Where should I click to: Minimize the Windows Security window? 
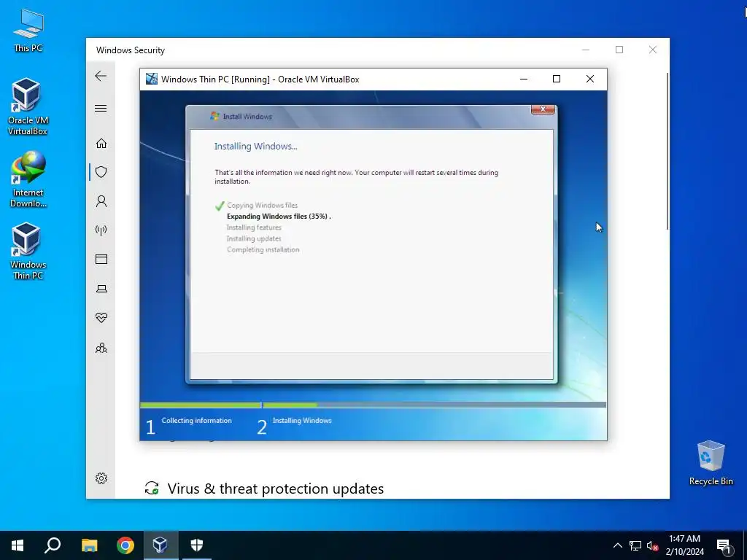coord(586,50)
